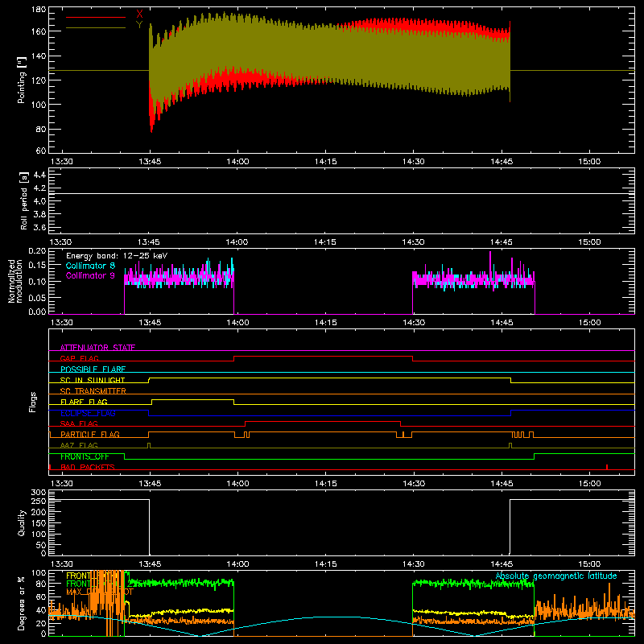Select the 'Energy band: 12-25 keV' annotation

pos(117,256)
